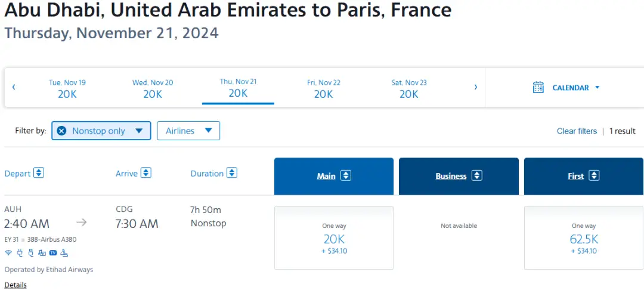Screen dimensions: 644x290
Task: Select the Fri, Nov 22 date tab
Action: coord(323,88)
